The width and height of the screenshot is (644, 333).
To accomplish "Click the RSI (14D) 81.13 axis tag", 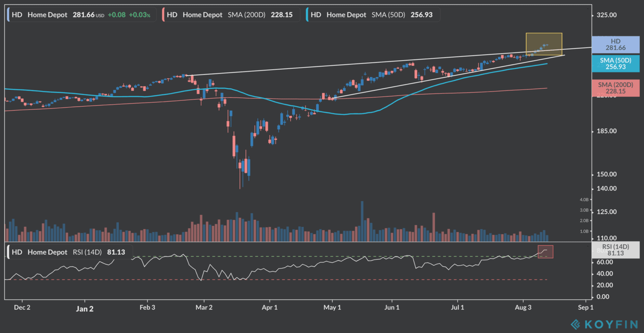I will point(615,250).
